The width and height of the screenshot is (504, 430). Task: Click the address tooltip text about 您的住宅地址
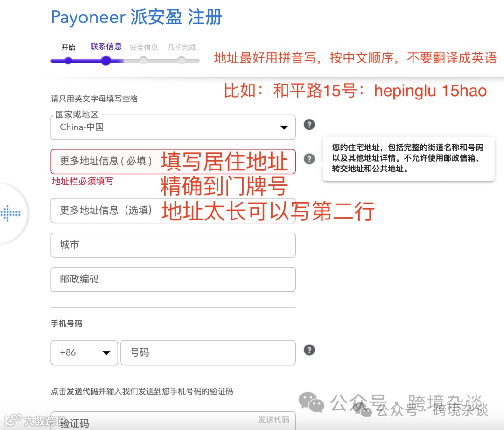tap(407, 158)
